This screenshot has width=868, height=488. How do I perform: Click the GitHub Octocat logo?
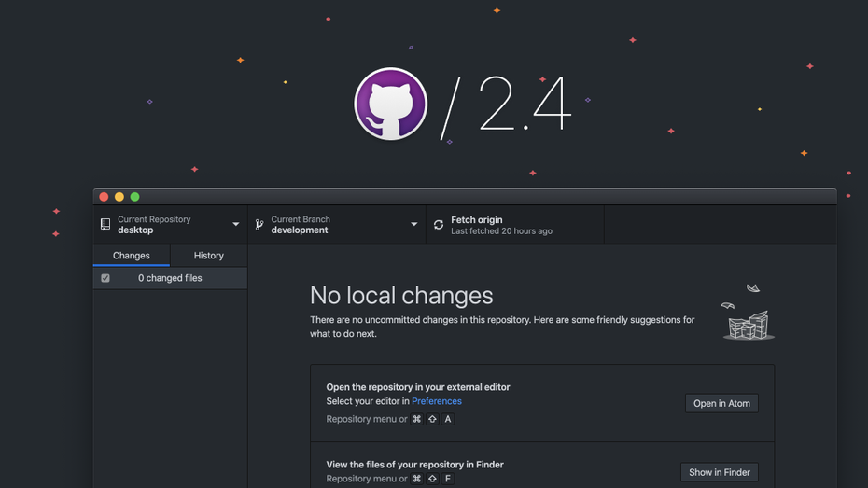(x=391, y=104)
